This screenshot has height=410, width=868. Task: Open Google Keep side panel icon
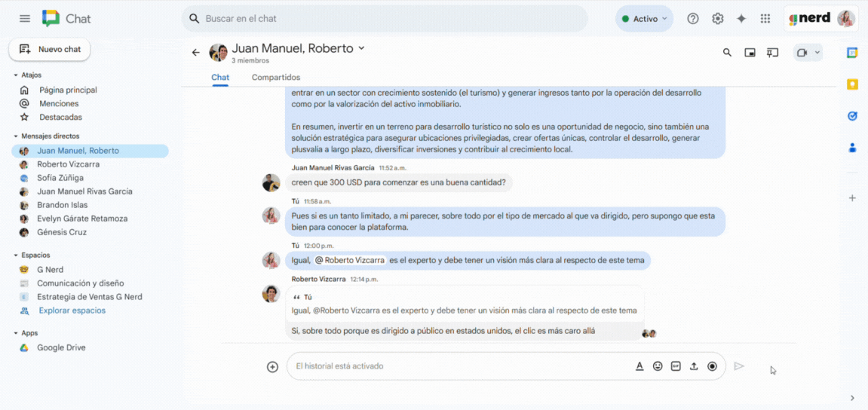click(x=852, y=84)
